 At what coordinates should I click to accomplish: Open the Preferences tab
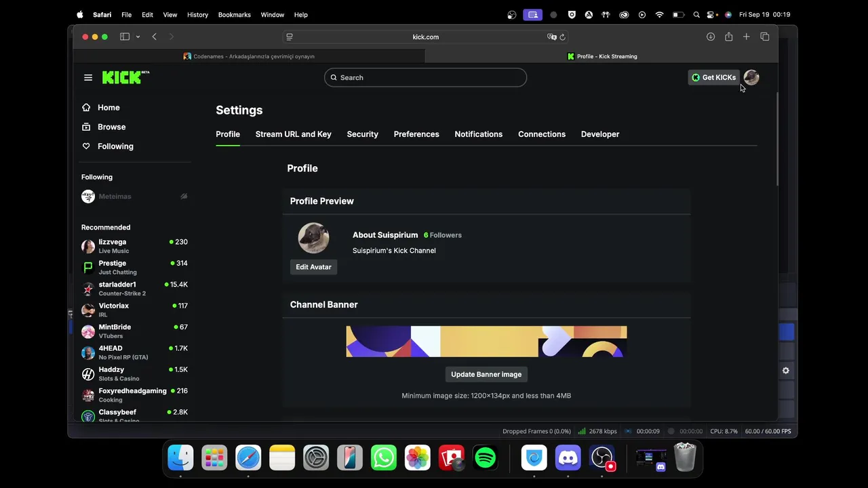[x=416, y=134]
